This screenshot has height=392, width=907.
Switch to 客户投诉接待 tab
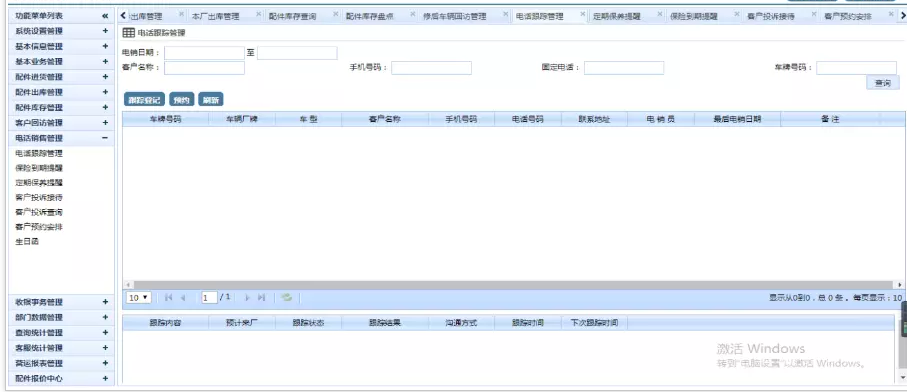point(771,17)
